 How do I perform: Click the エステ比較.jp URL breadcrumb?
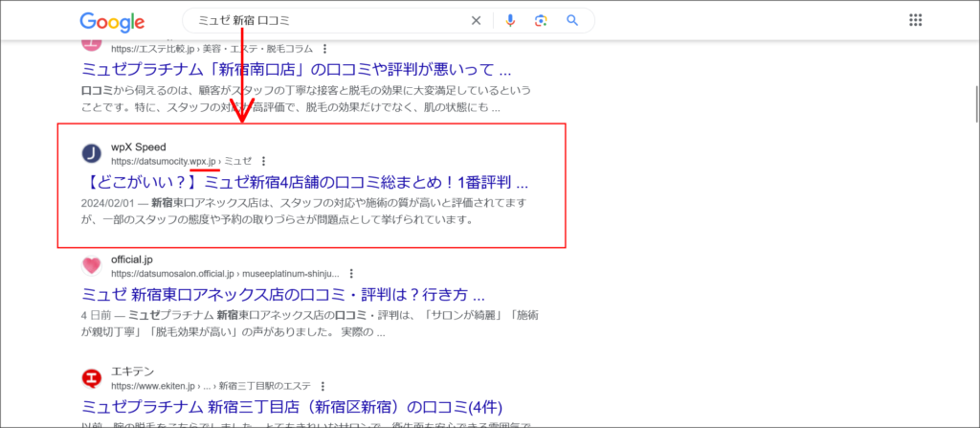coord(212,49)
